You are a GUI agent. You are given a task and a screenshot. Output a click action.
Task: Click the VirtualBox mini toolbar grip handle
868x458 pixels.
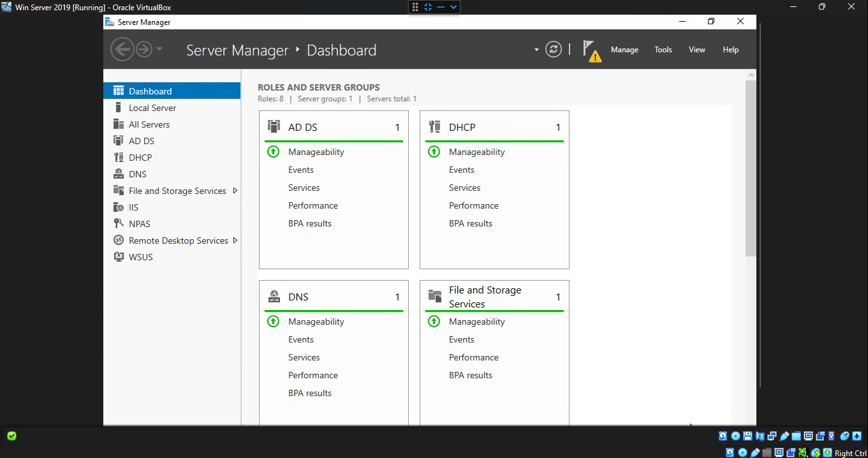tap(415, 7)
